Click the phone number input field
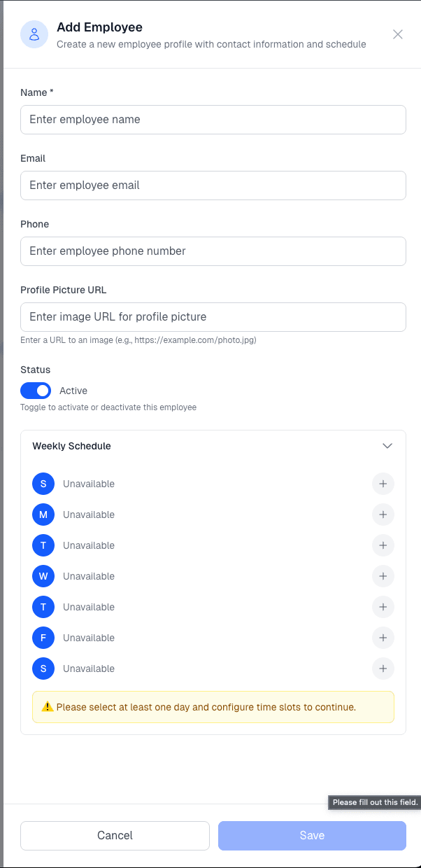This screenshot has height=868, width=421. pyautogui.click(x=213, y=251)
